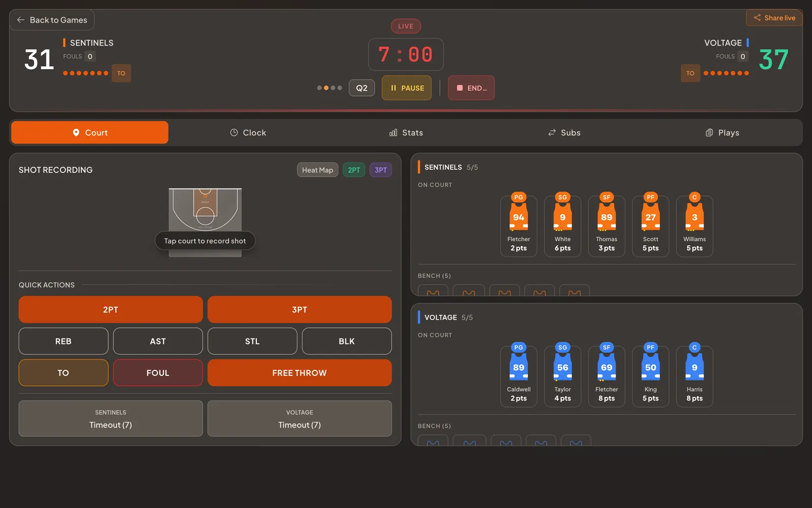Viewport: 812px width, 508px height.
Task: Record a 2PT quick action
Action: tap(111, 309)
